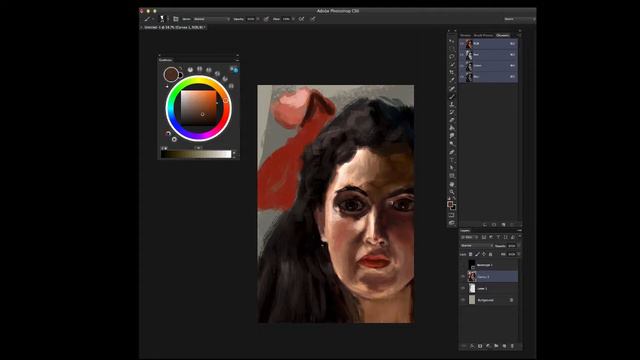Screen dimensions: 640x360
Task: Add layer style fx icon
Action: (472, 346)
